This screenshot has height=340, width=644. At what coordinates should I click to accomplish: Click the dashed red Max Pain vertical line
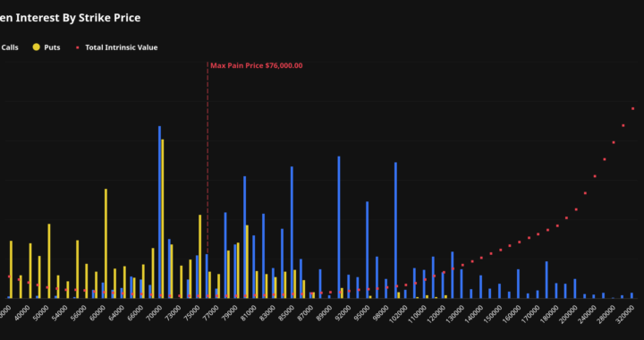pos(208,165)
